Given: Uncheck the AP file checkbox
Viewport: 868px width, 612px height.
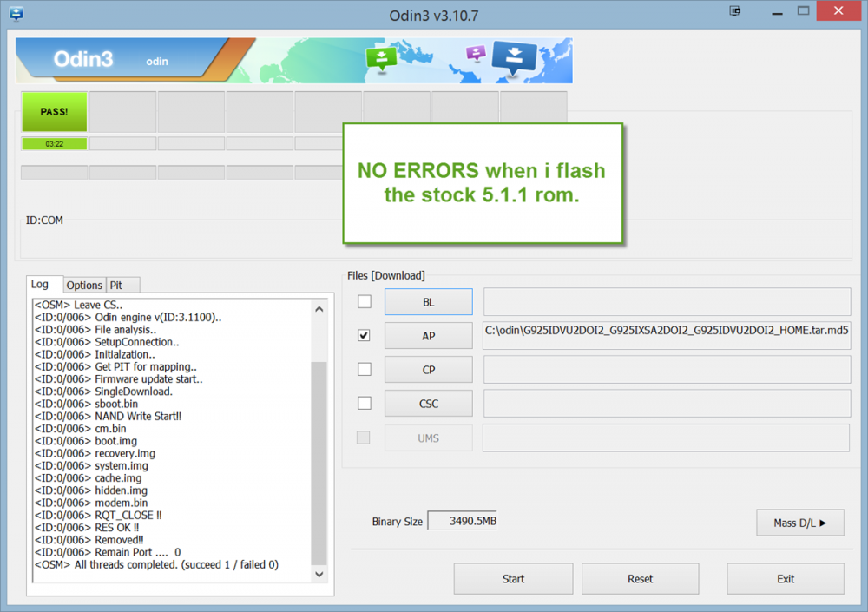Looking at the screenshot, I should click(x=365, y=335).
